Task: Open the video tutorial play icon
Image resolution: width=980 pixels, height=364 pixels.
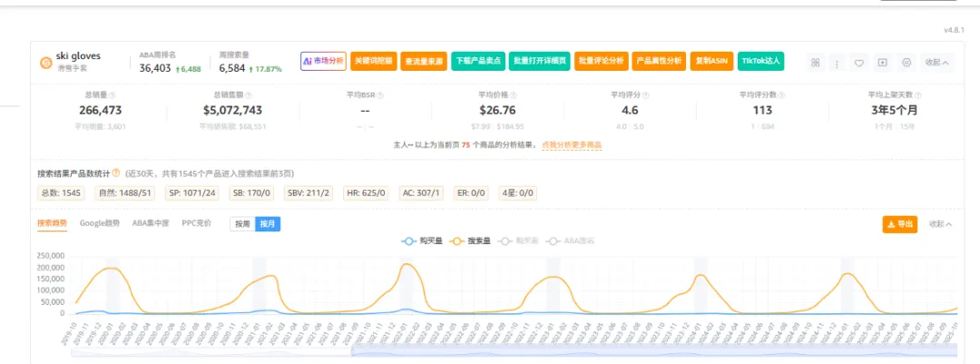Action: [x=883, y=63]
